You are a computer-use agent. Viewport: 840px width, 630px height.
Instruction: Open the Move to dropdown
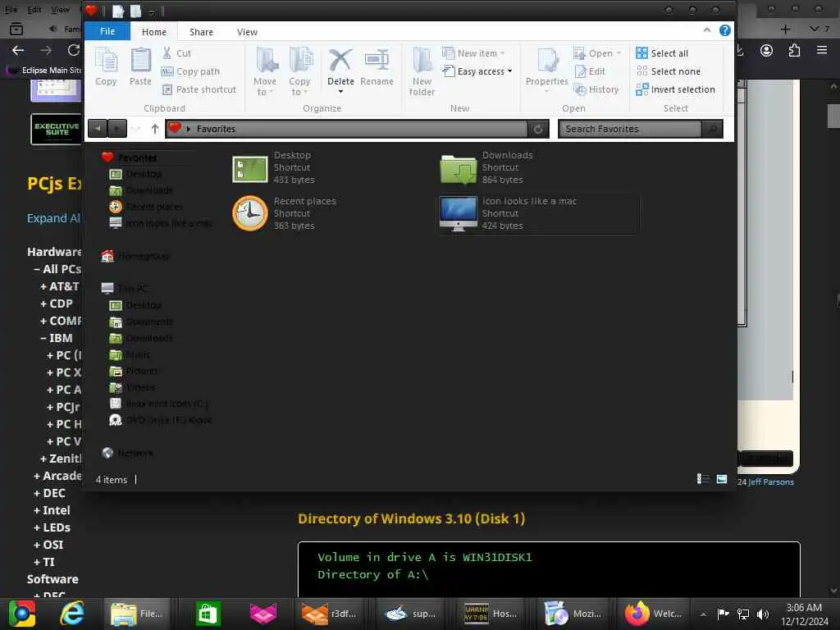pyautogui.click(x=265, y=71)
